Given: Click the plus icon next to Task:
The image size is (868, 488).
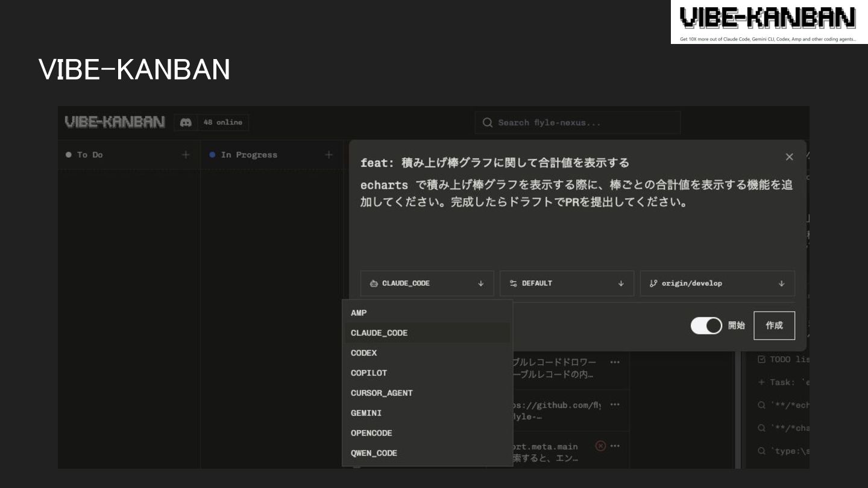Looking at the screenshot, I should [761, 382].
